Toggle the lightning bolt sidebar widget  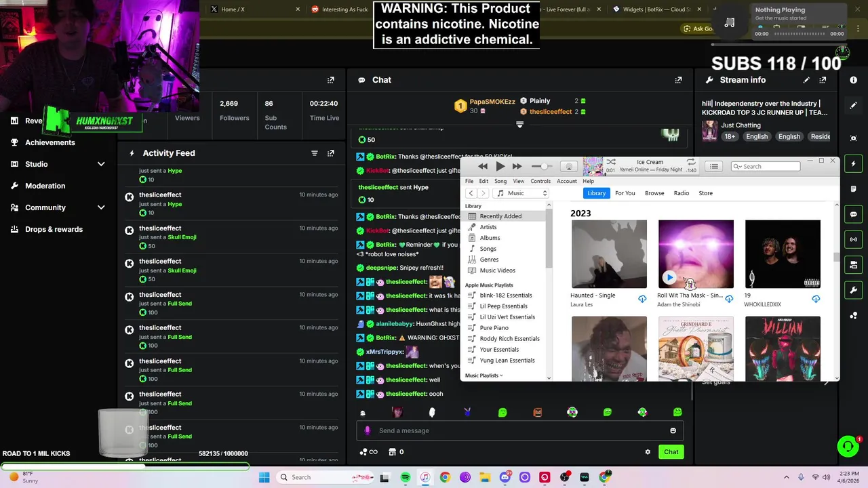[853, 163]
